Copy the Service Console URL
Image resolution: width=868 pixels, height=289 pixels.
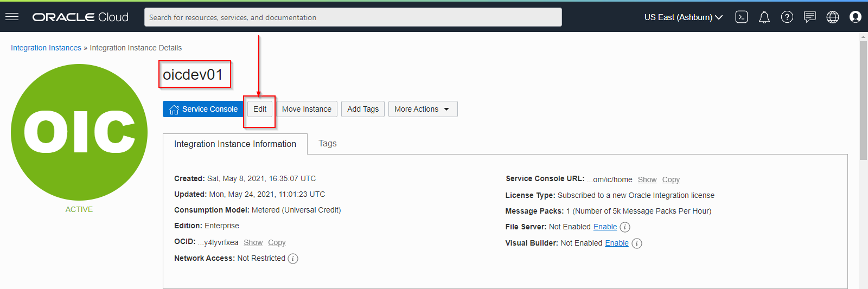pyautogui.click(x=671, y=179)
